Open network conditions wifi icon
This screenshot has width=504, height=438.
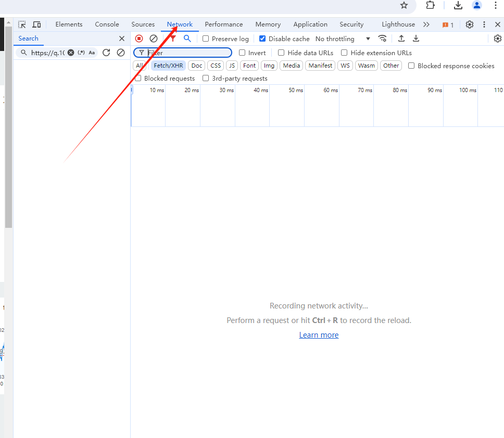click(x=382, y=38)
